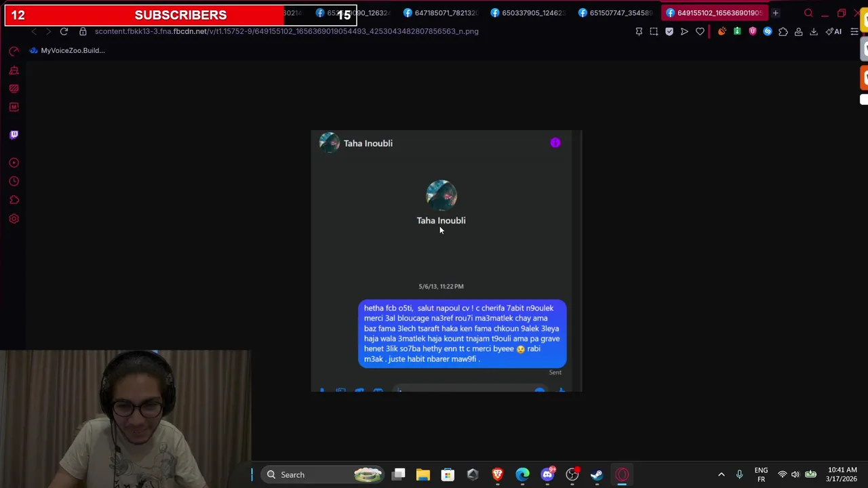
Task: Click the site security lock icon
Action: (x=83, y=31)
